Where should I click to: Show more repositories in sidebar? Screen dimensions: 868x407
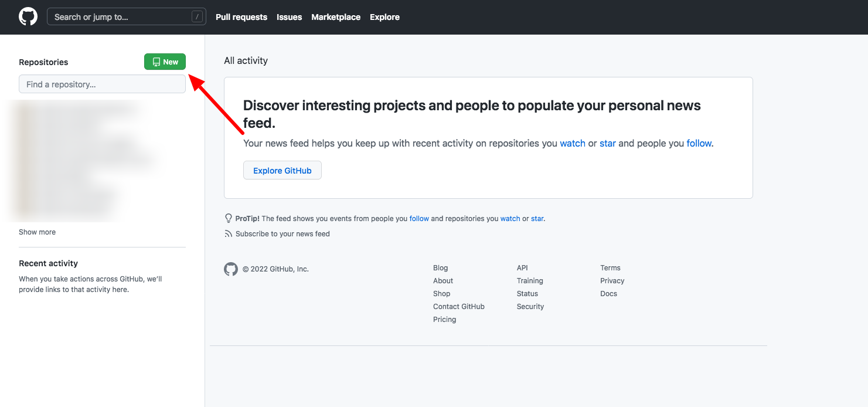pos(37,232)
